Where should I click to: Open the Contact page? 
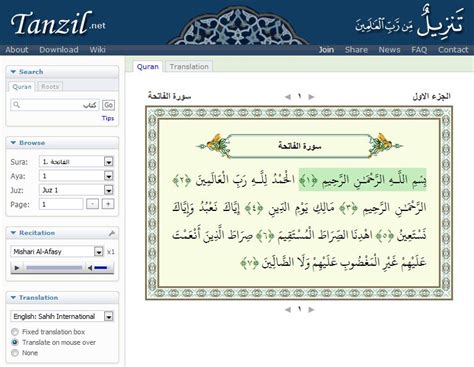point(453,50)
